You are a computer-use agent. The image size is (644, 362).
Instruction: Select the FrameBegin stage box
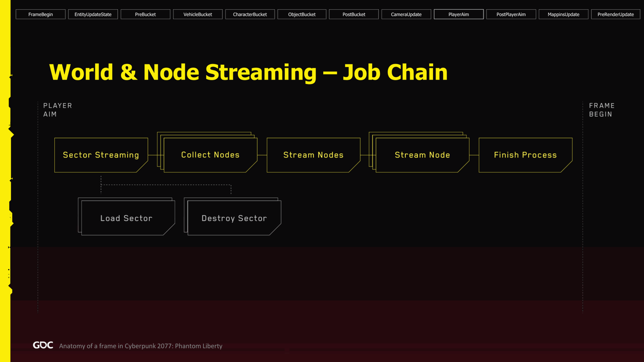pos(41,14)
